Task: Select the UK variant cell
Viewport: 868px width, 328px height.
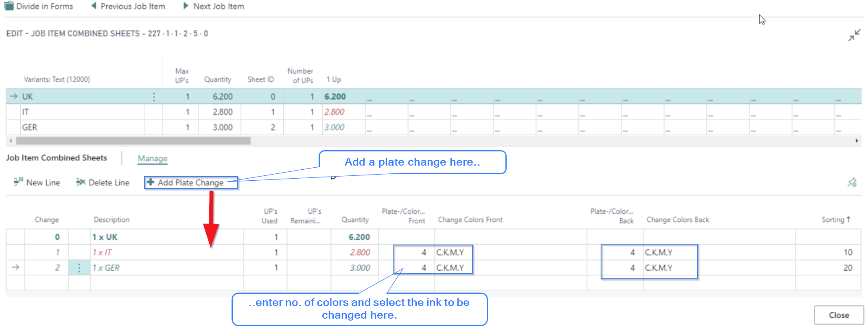Action: [x=83, y=96]
